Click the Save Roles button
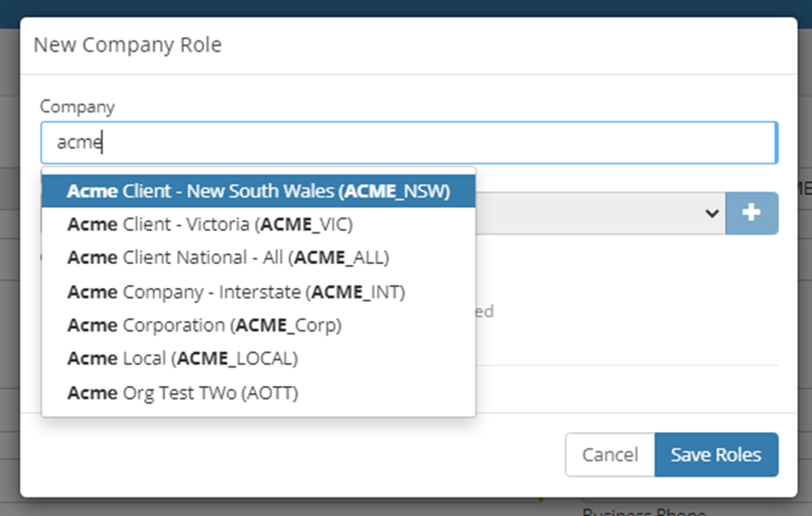The width and height of the screenshot is (812, 516). tap(716, 454)
